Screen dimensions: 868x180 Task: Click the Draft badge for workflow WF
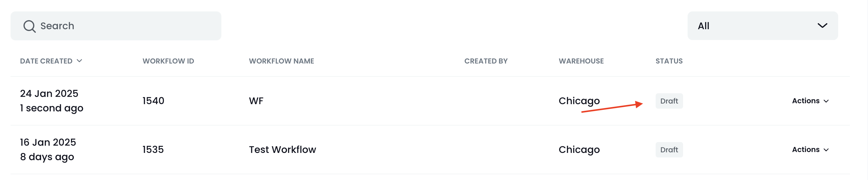[669, 101]
